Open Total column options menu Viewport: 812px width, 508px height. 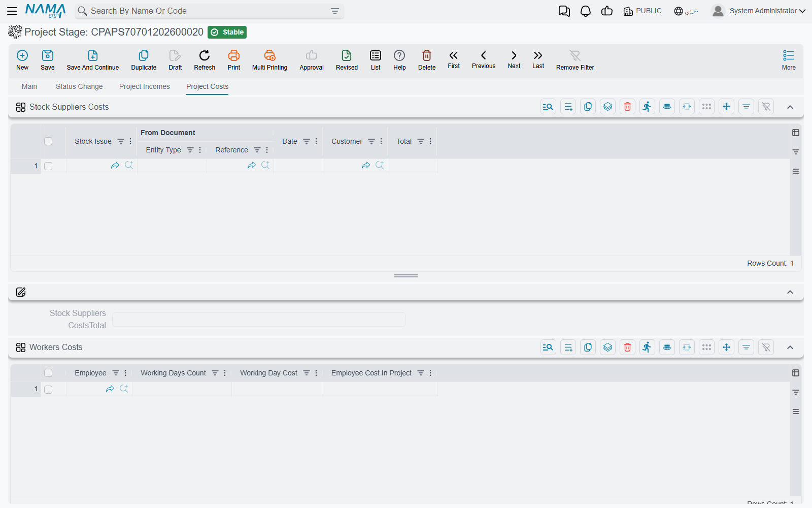[x=430, y=141]
